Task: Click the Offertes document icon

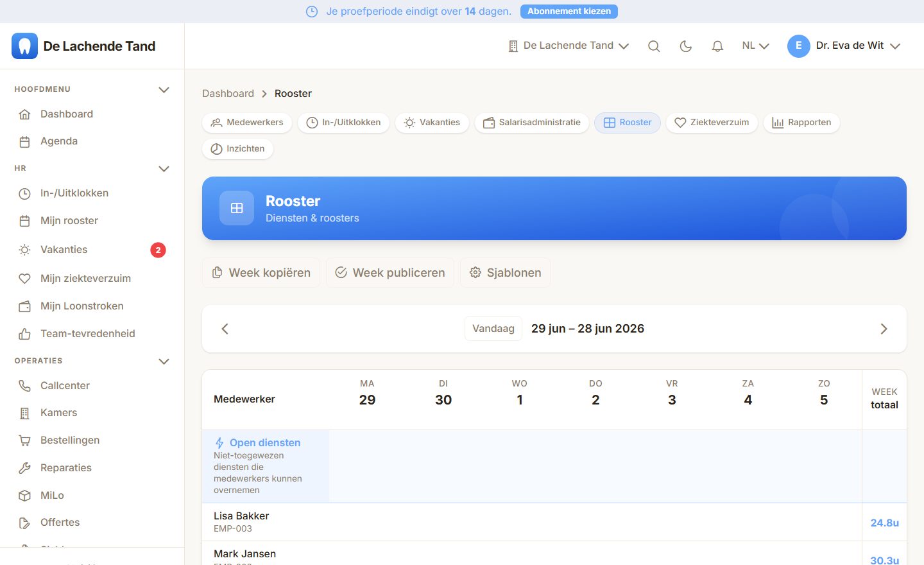Action: click(24, 523)
